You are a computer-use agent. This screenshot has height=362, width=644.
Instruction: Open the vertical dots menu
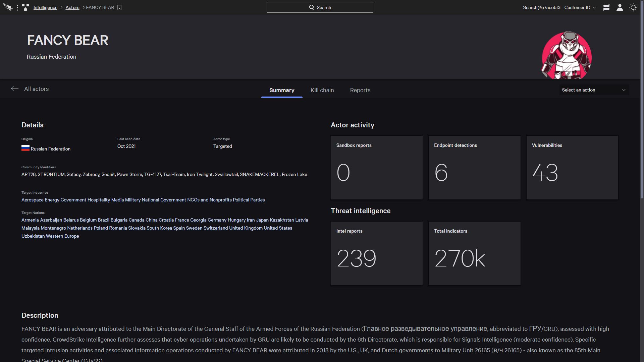[x=17, y=7]
